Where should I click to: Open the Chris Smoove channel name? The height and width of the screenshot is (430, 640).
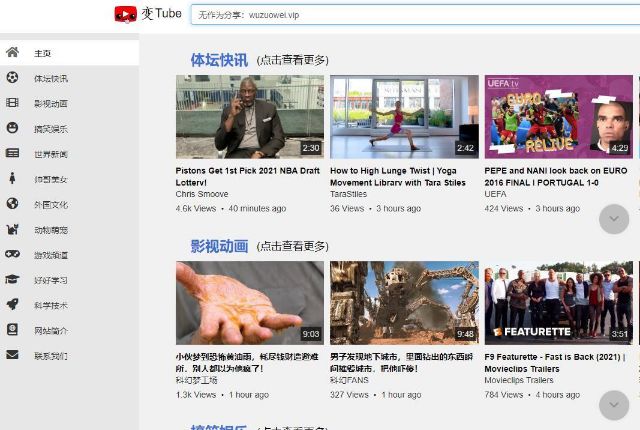tap(202, 194)
